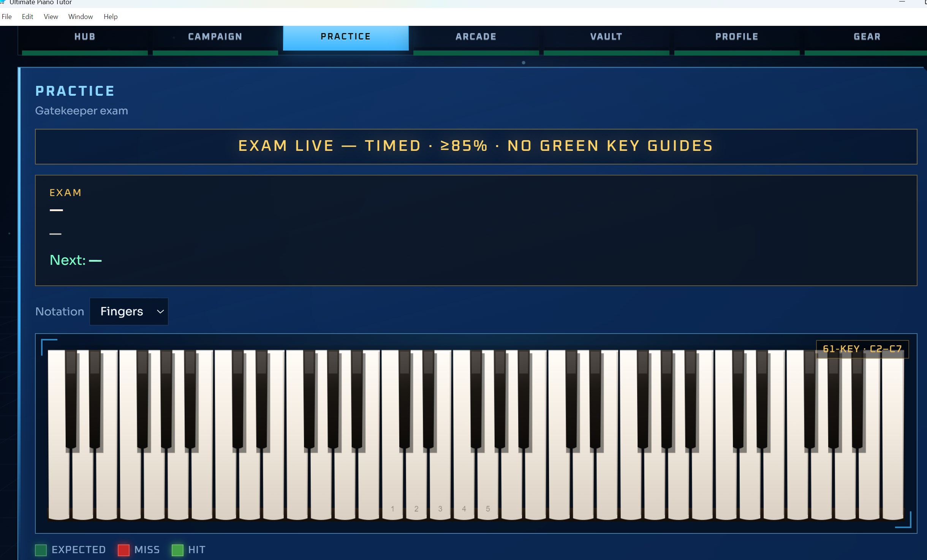Minimize the Ultimate Piano Tutor window

[902, 2]
